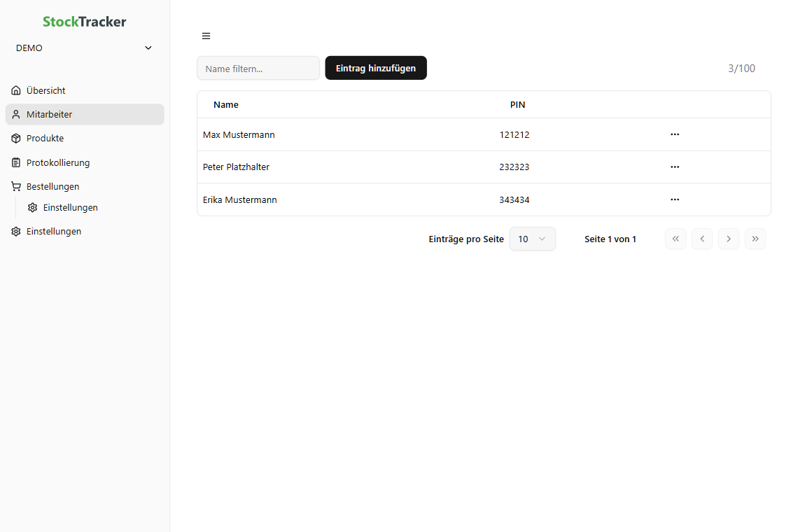Click the Übersicht home icon
This screenshot has width=798, height=532.
pos(16,91)
